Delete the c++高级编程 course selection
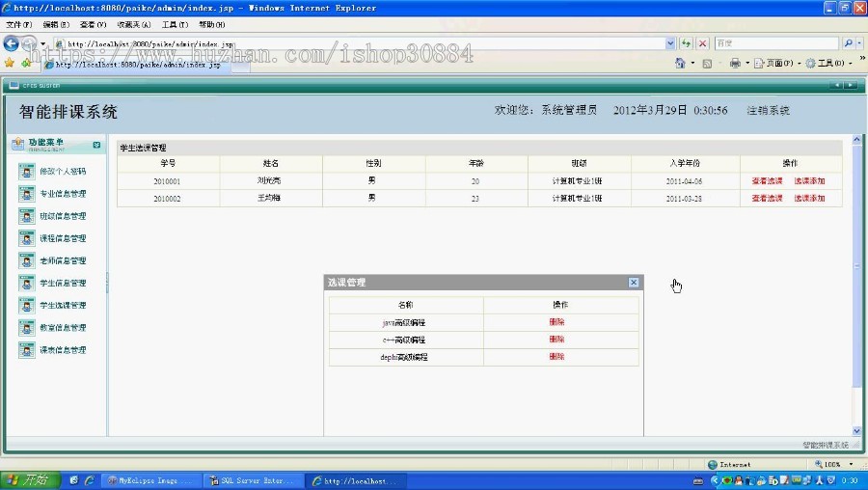This screenshot has width=868, height=490. (556, 340)
